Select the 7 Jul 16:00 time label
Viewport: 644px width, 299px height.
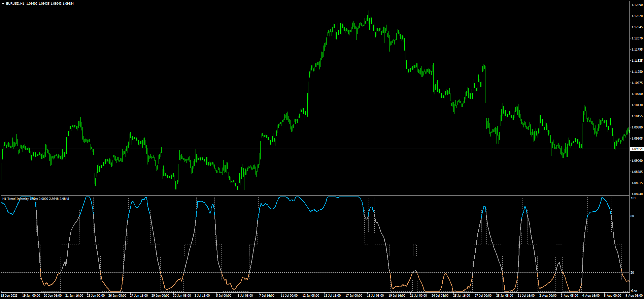(267, 296)
